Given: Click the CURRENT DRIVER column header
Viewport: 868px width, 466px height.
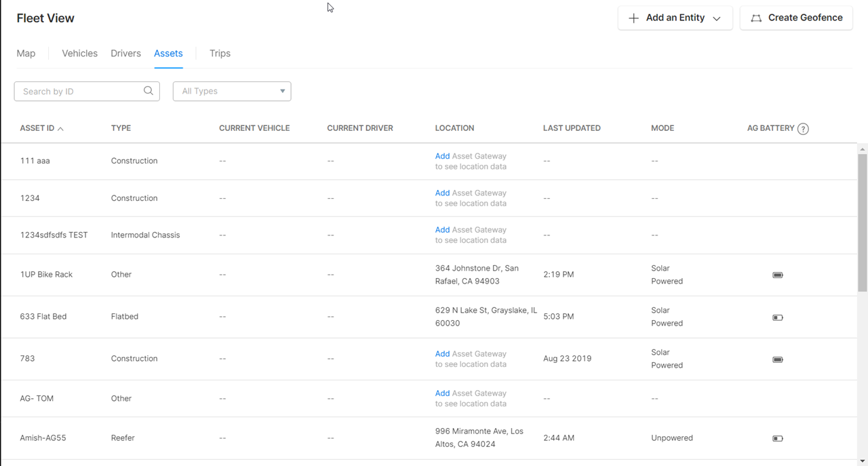Looking at the screenshot, I should 360,128.
